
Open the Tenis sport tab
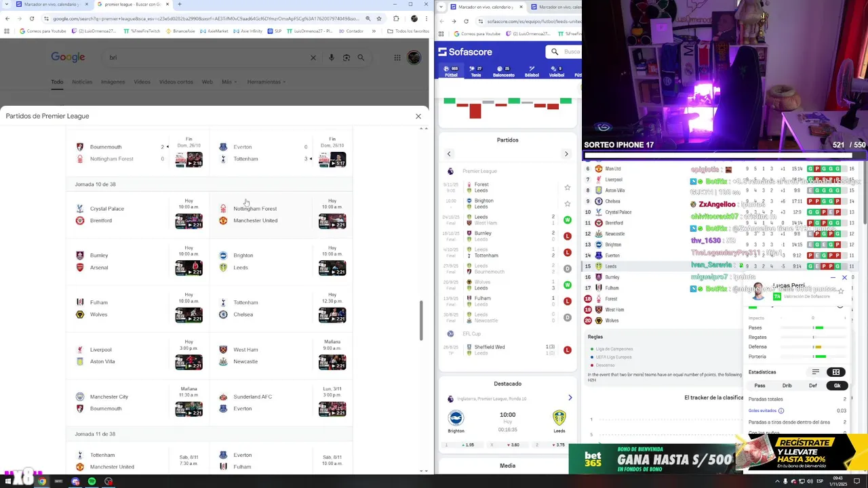click(476, 71)
